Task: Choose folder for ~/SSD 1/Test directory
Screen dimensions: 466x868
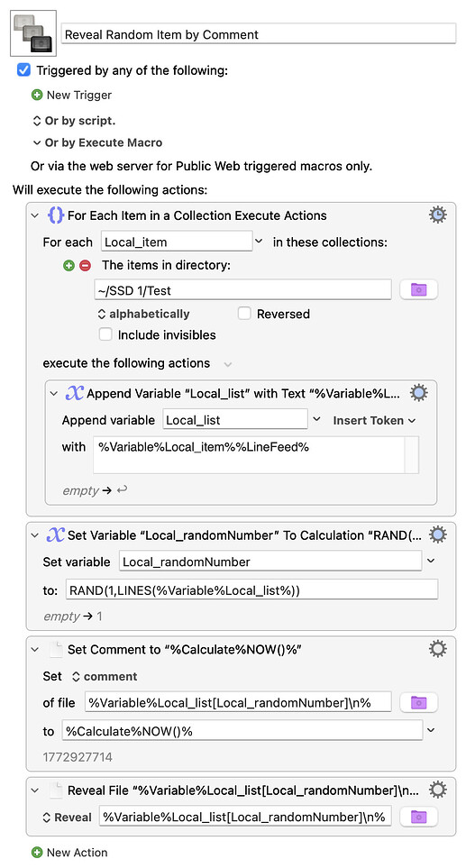Action: pyautogui.click(x=419, y=289)
